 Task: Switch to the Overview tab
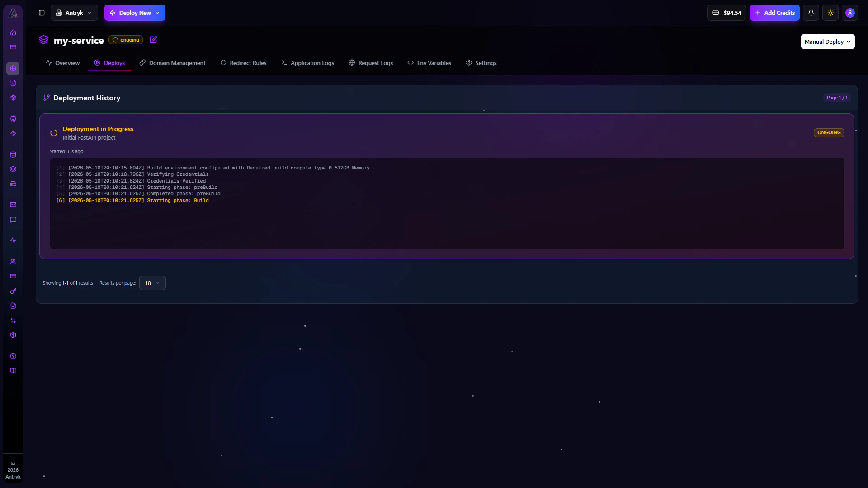[63, 63]
